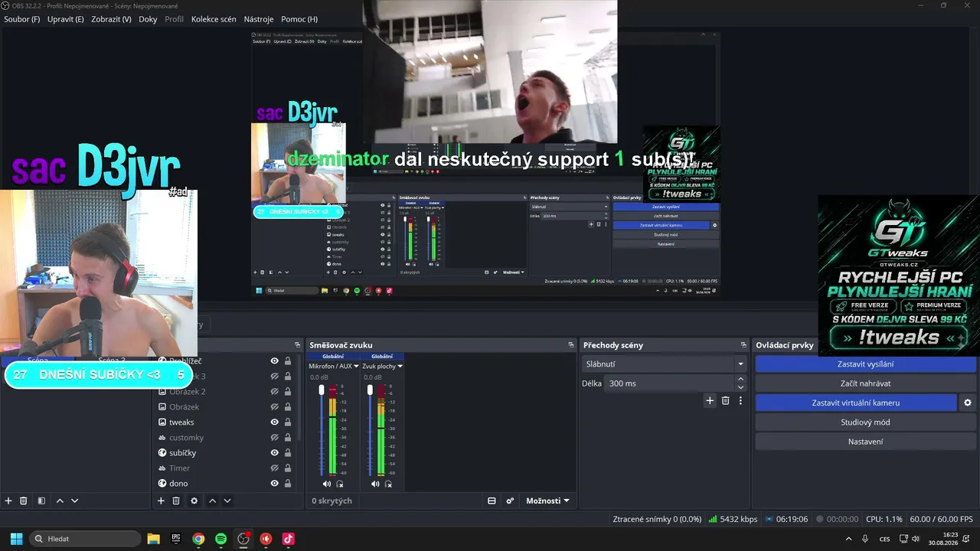Open advanced audio properties gears icon
The image size is (980, 551).
(510, 500)
